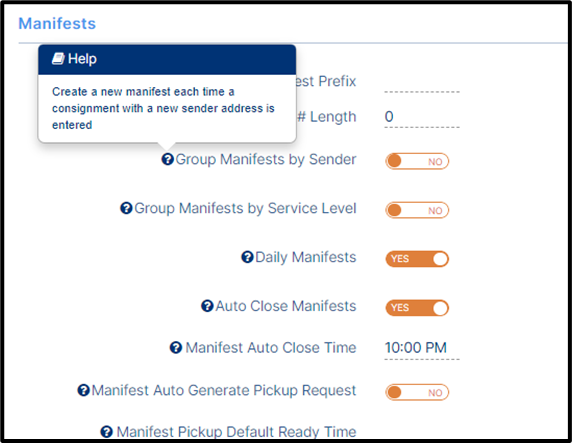Screen dimensions: 572x443
Task: Click help icon for Manifest Pickup Default Ready Time
Action: (x=106, y=432)
